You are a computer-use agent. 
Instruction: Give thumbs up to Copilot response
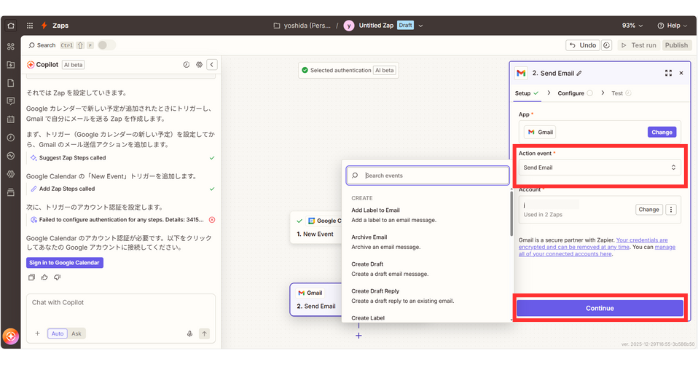tap(44, 277)
